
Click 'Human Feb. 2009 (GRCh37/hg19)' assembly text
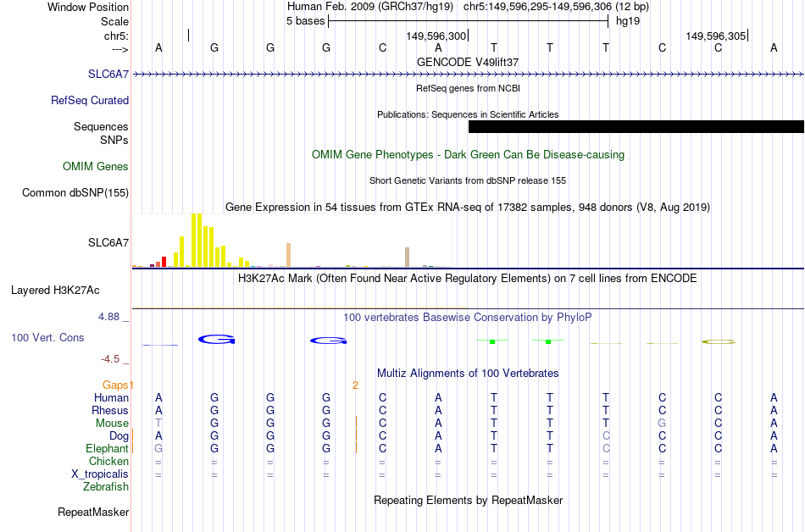point(370,7)
